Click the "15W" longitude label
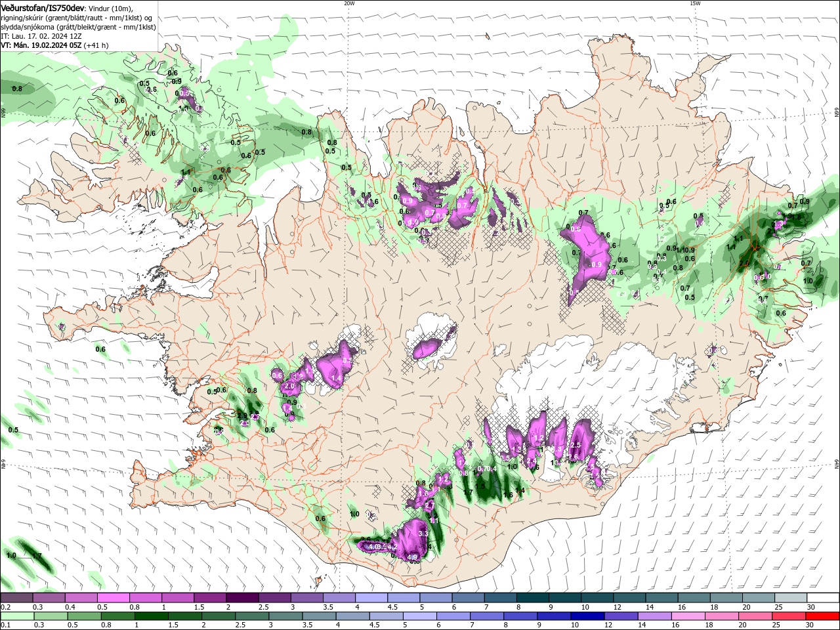This screenshot has height=630, width=840. [695, 3]
